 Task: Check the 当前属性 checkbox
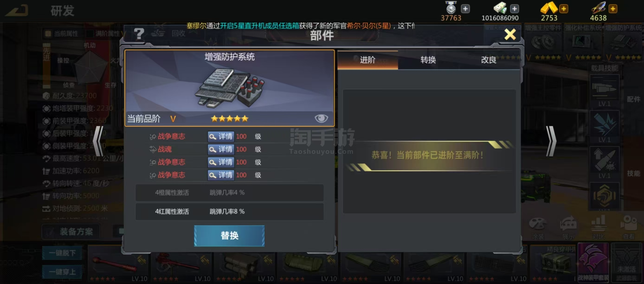coord(48,33)
